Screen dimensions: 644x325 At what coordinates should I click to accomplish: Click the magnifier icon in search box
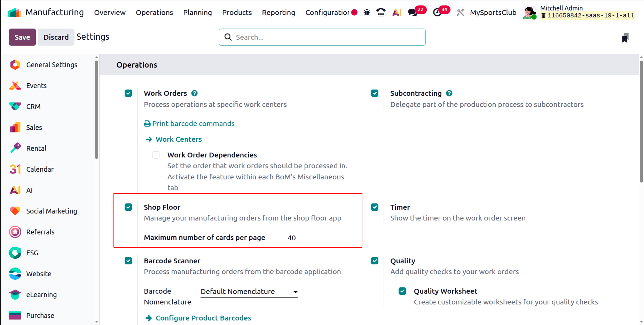coord(228,37)
